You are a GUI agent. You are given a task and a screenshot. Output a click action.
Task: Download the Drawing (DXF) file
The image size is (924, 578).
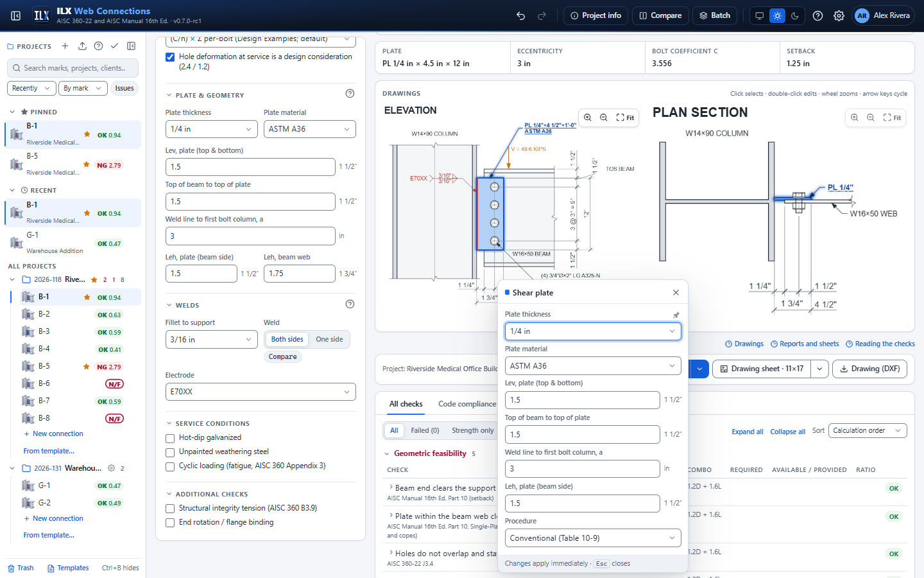(x=871, y=369)
